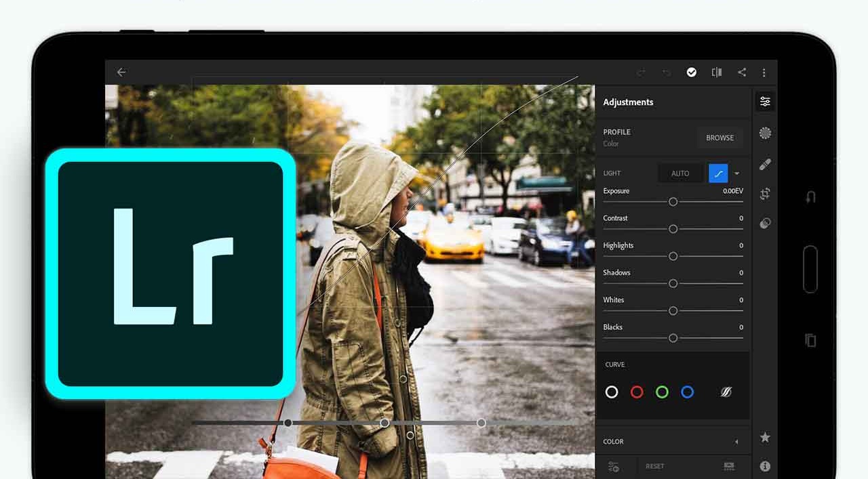
Task: Switch to parametric curve mode icon
Action: coord(726,392)
